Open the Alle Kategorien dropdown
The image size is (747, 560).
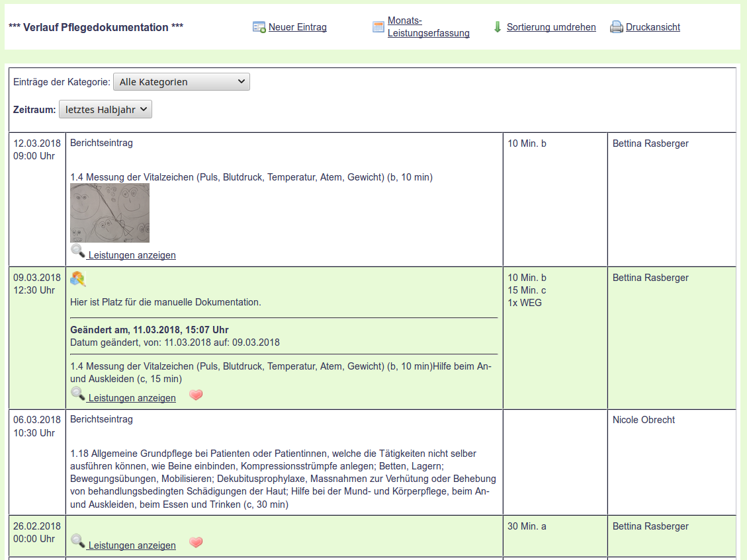tap(181, 82)
